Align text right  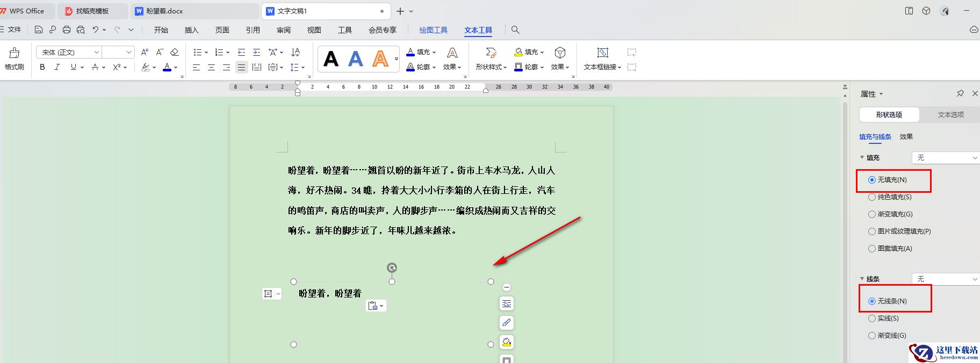click(227, 67)
